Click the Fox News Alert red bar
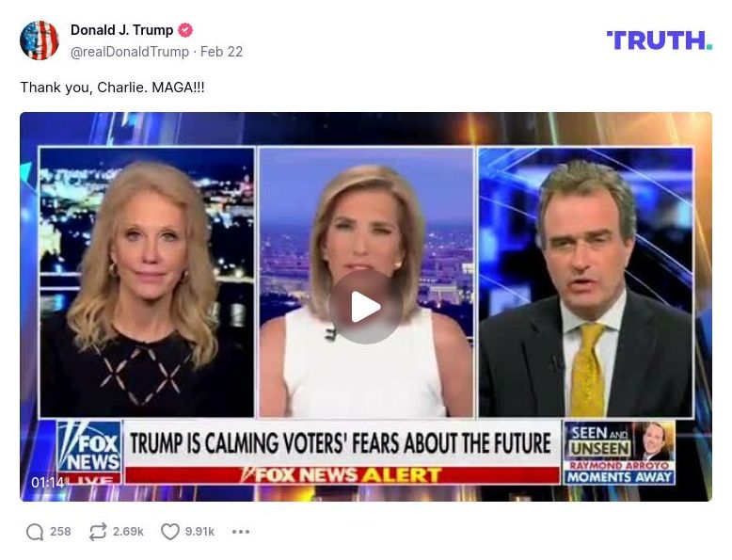This screenshot has height=560, width=732. [x=342, y=475]
